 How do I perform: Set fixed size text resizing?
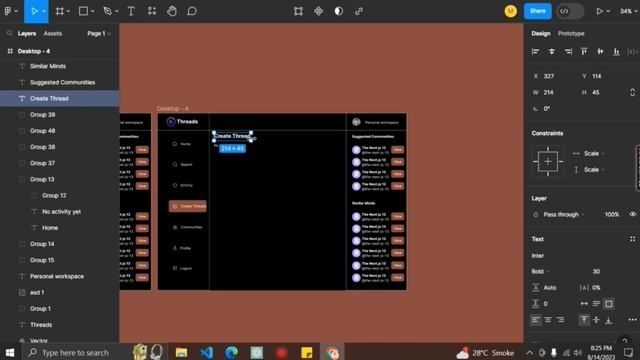tap(609, 304)
